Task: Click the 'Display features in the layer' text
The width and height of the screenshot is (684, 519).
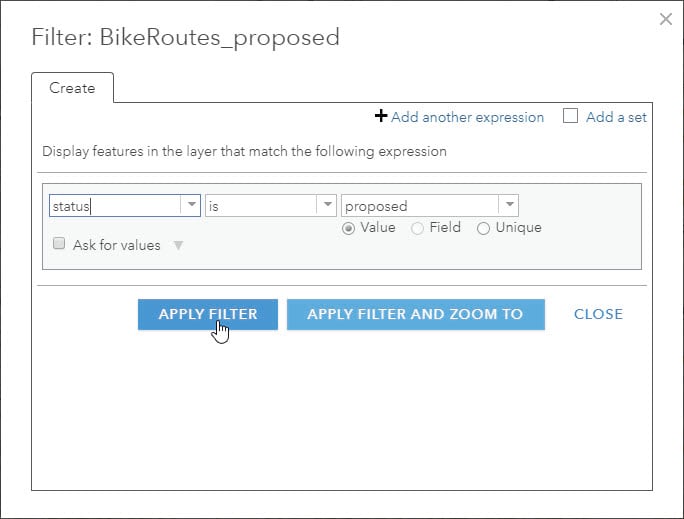Action: (x=244, y=151)
